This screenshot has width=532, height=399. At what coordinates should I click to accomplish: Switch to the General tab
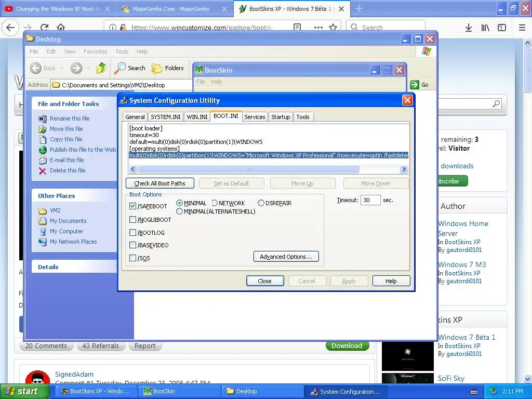tap(135, 117)
